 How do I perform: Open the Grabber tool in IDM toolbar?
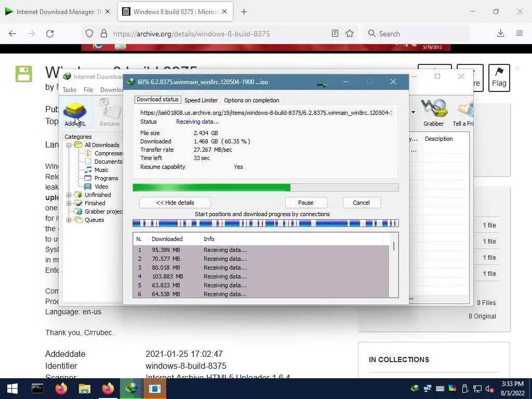(433, 113)
